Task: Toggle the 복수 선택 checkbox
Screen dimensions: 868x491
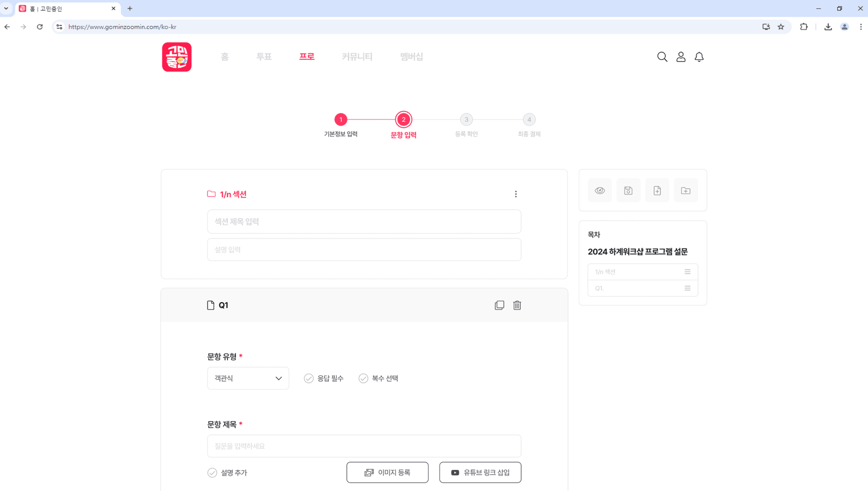Action: (x=363, y=379)
